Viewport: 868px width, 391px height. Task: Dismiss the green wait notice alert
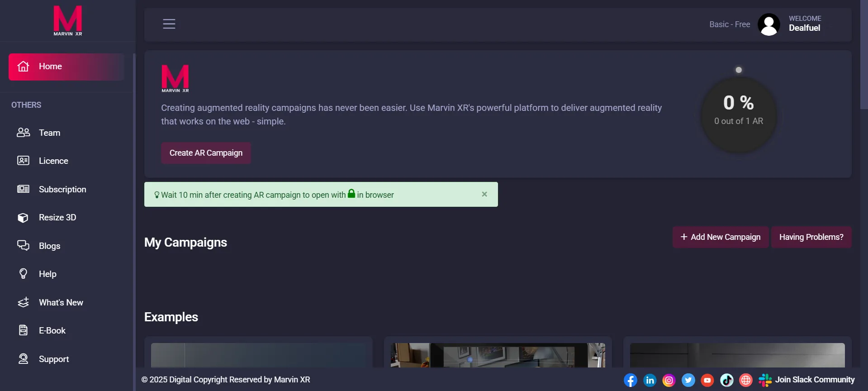[x=484, y=194]
